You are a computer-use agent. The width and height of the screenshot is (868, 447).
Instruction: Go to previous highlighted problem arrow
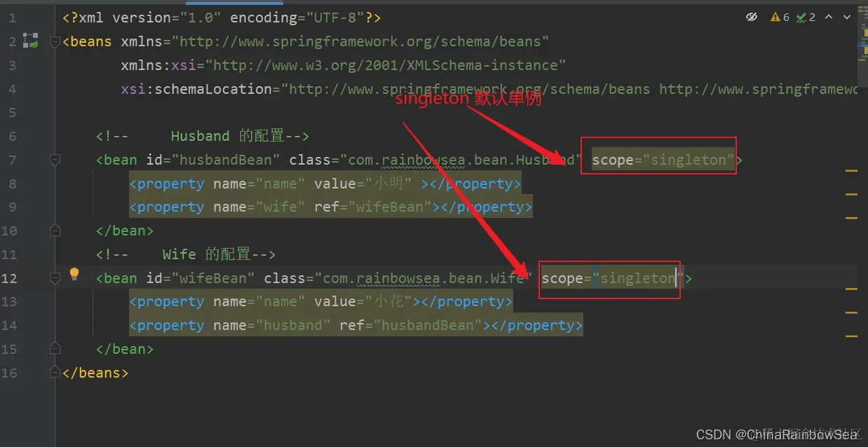click(829, 17)
